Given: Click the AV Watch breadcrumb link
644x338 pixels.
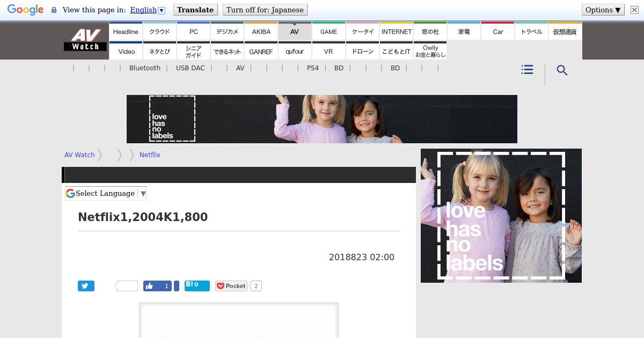Looking at the screenshot, I should coord(79,155).
